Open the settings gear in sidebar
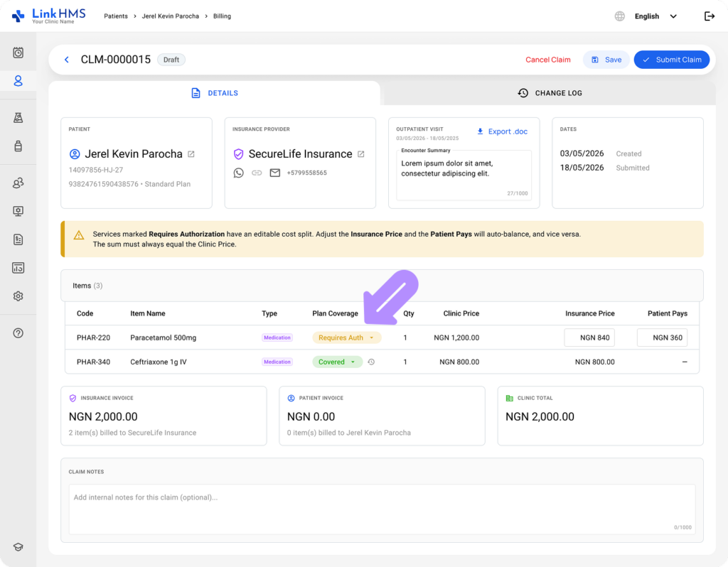Screen dimensions: 728x567 coord(18,296)
